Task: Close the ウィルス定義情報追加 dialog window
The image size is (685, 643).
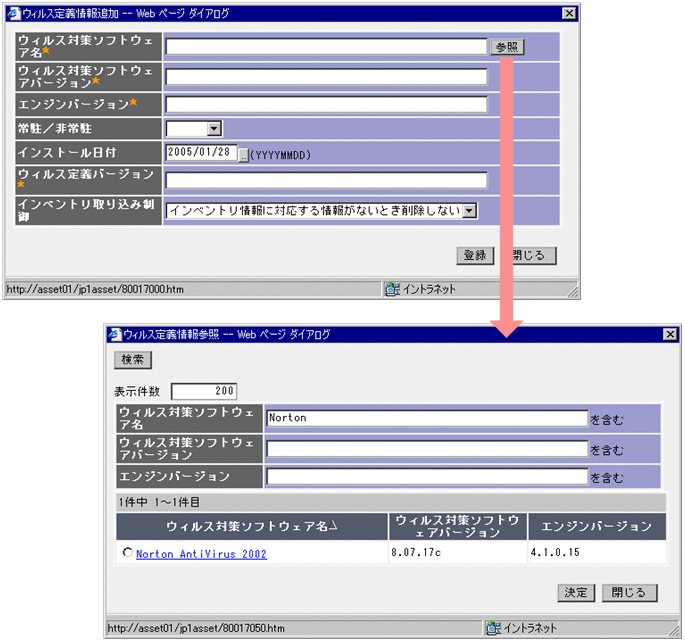Action: (x=569, y=14)
